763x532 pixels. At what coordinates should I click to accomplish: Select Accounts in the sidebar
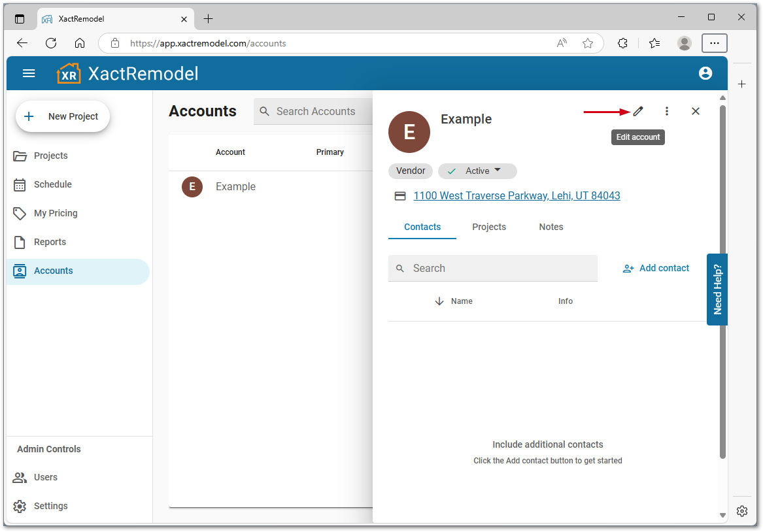click(78, 271)
